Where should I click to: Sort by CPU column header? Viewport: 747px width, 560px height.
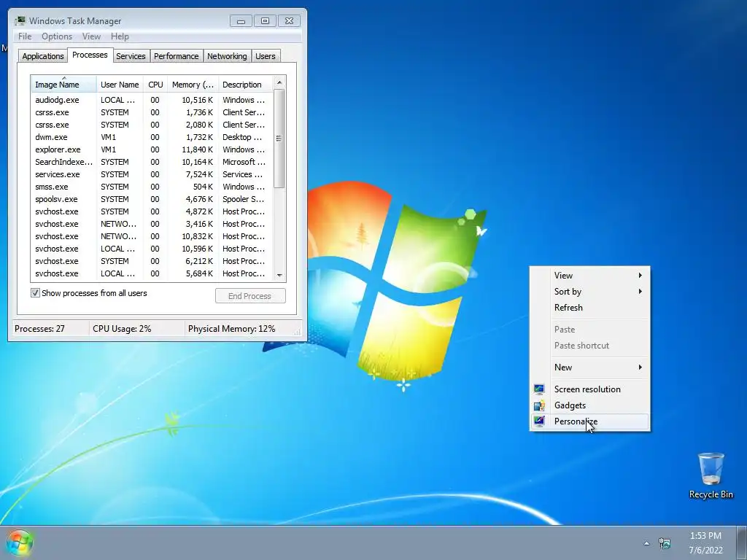click(155, 85)
